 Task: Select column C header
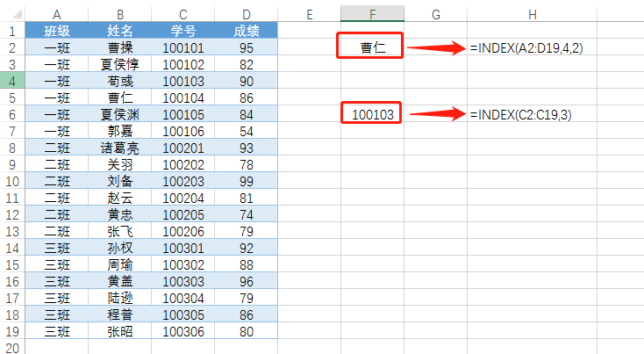[182, 14]
